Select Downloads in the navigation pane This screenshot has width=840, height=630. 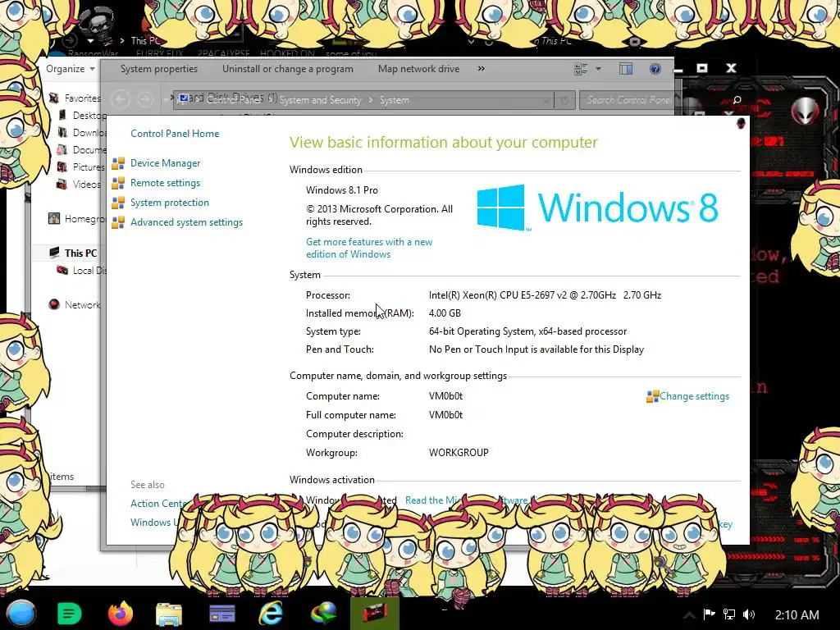point(89,133)
